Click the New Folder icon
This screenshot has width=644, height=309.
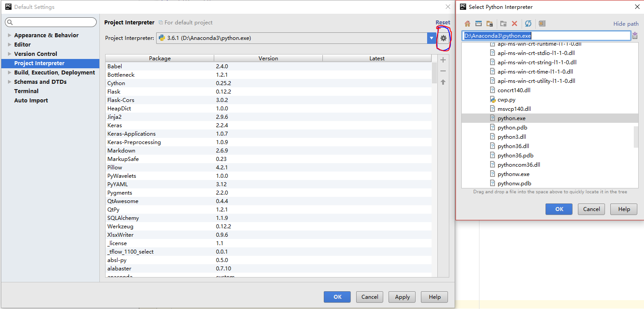[503, 23]
